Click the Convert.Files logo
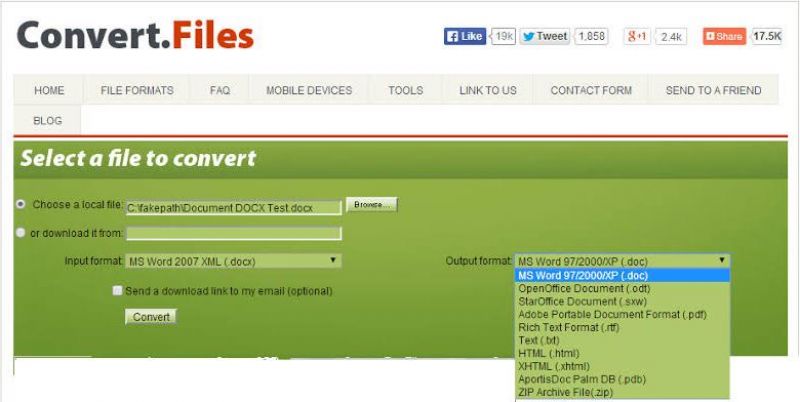Screen dimensions: 800x402 (135, 36)
